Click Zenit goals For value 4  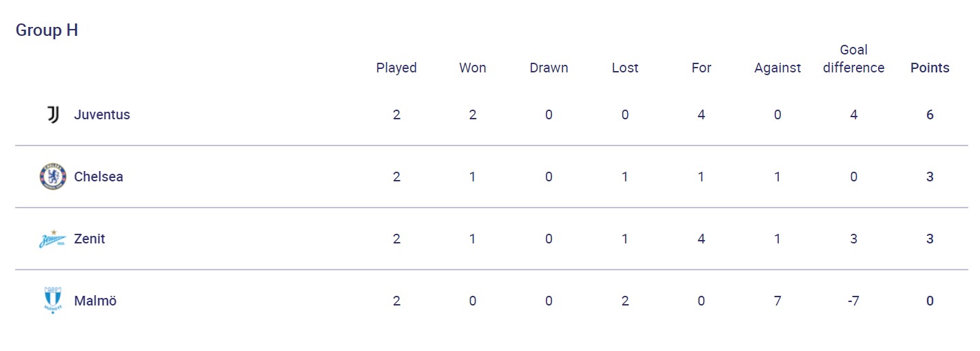coord(701,239)
